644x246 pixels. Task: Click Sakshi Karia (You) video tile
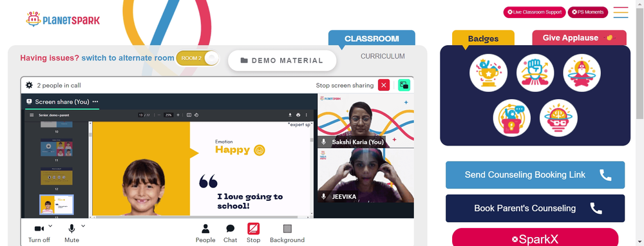point(366,120)
